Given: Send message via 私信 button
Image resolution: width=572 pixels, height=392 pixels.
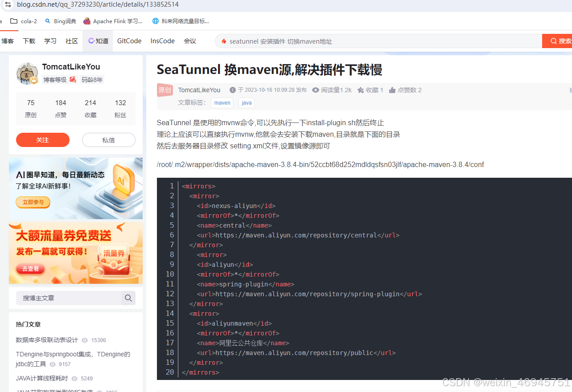Looking at the screenshot, I should (109, 140).
